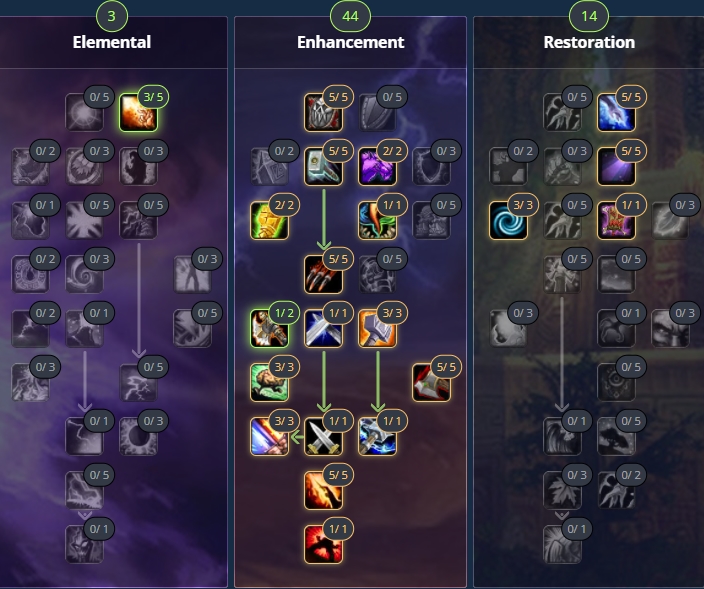Select the skull mask 5/5 Enhancement talent

323,112
